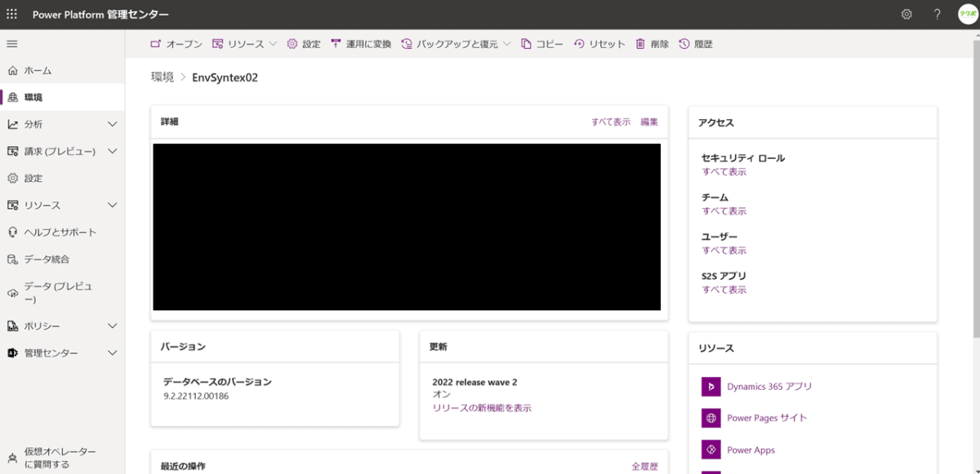
Task: Click 削除 in the command bar
Action: pos(652,44)
